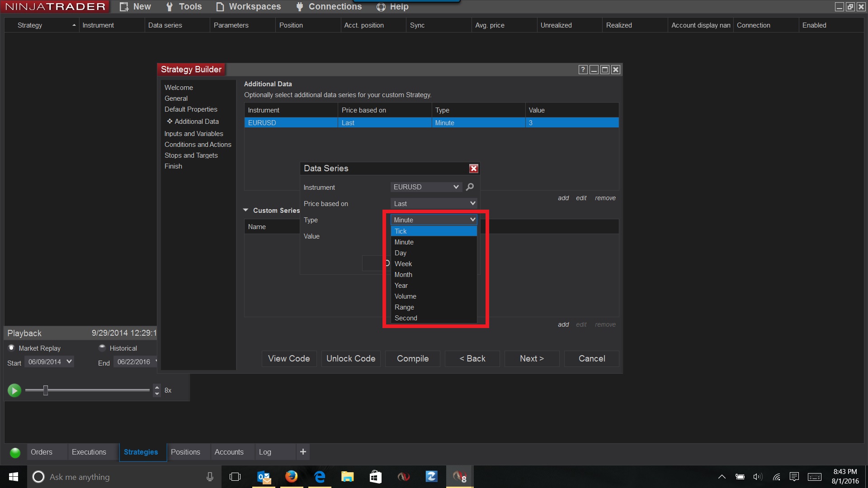Select the Market Replay radio button
The height and width of the screenshot is (488, 868).
[x=12, y=348]
